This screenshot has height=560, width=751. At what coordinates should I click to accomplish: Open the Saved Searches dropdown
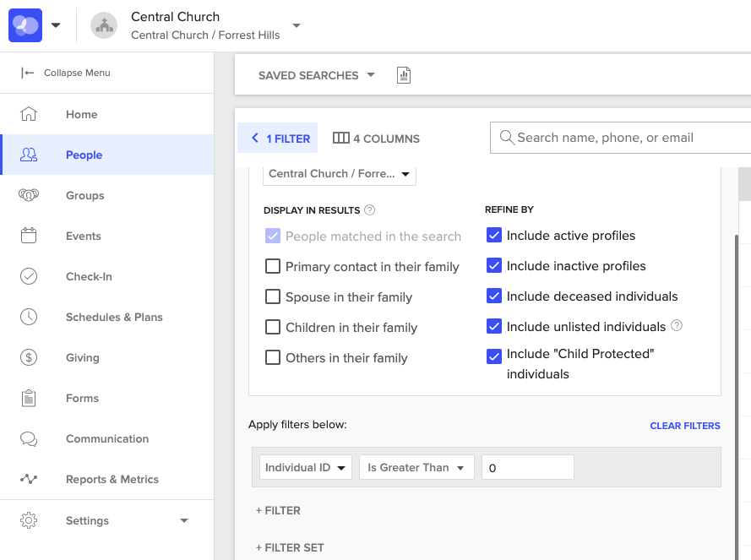[315, 74]
